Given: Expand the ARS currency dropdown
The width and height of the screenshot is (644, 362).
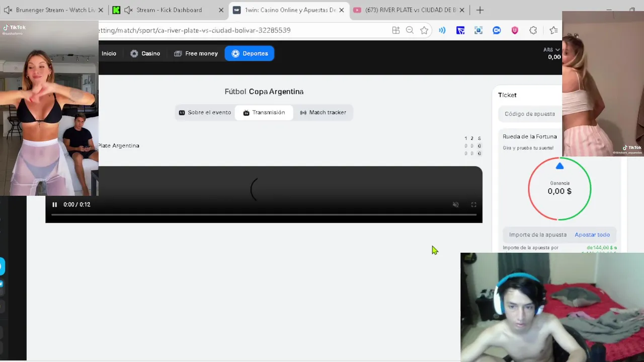Looking at the screenshot, I should click(552, 50).
